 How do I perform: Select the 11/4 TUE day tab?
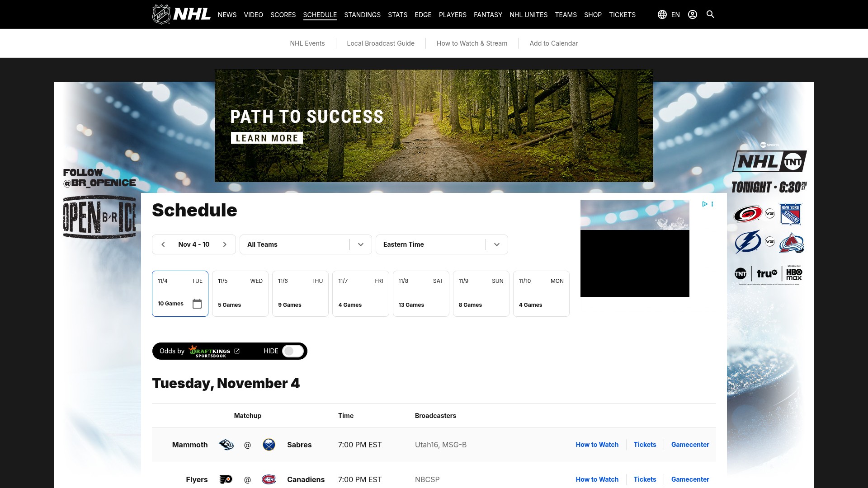click(x=180, y=294)
